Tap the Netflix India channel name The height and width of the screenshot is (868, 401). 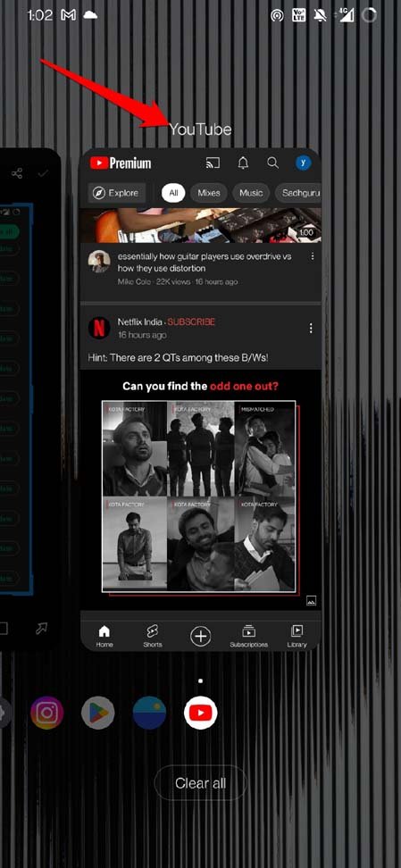(140, 321)
